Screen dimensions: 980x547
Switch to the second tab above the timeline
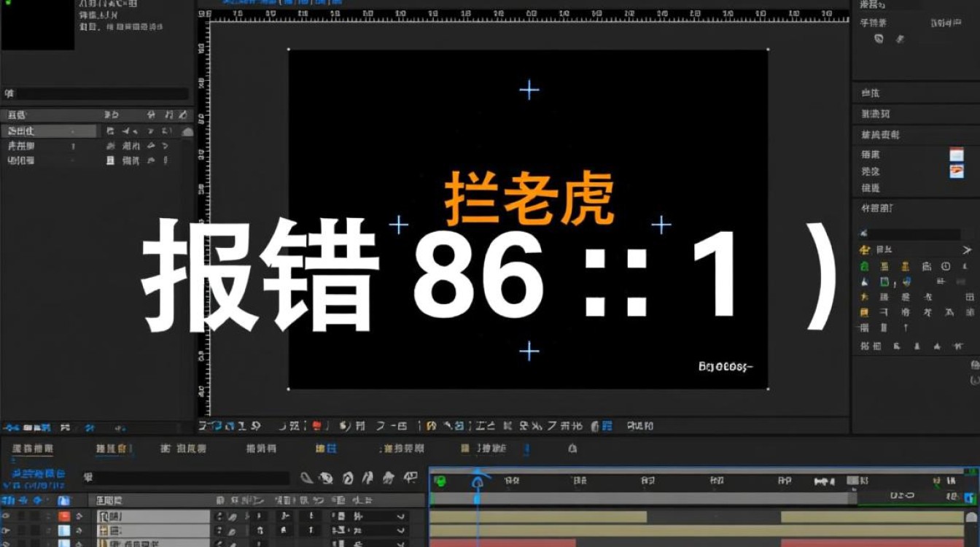[x=113, y=449]
